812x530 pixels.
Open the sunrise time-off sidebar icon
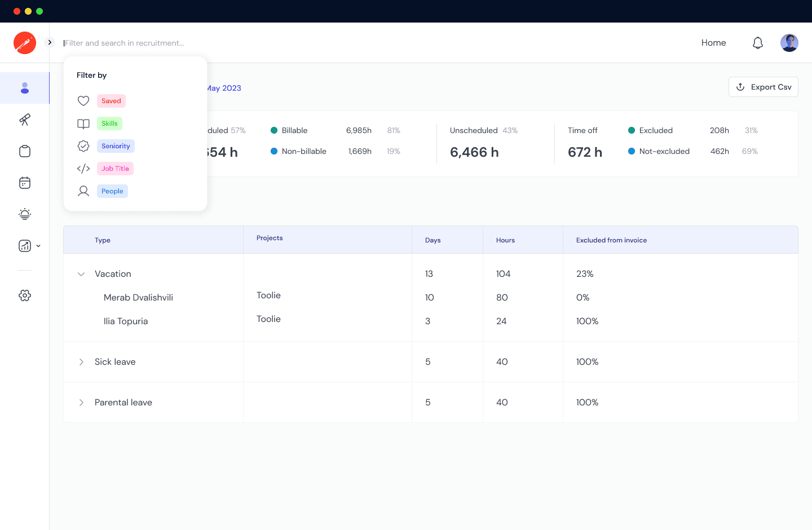click(25, 214)
